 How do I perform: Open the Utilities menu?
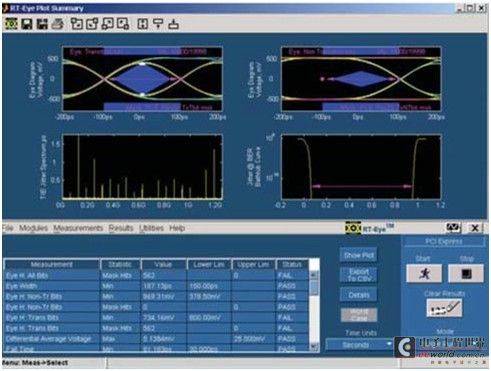point(151,228)
